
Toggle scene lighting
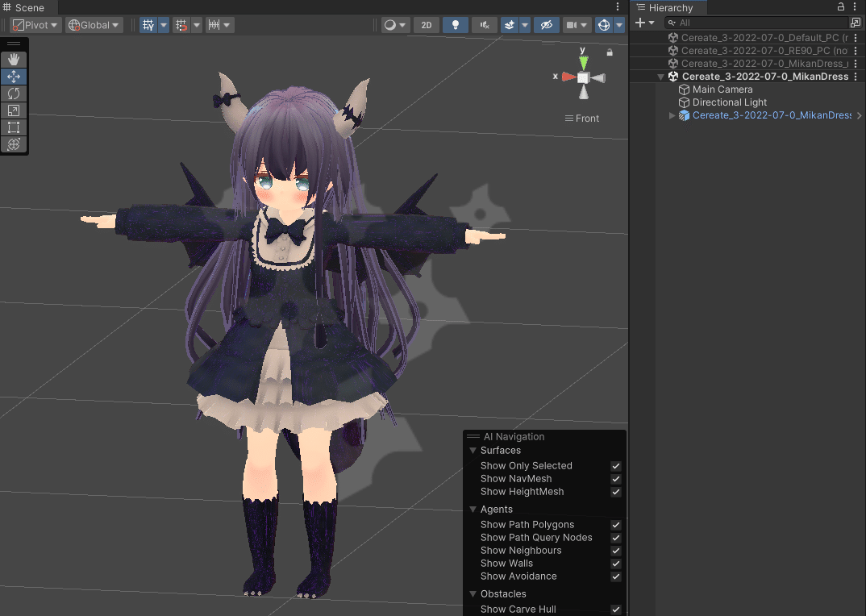(455, 25)
